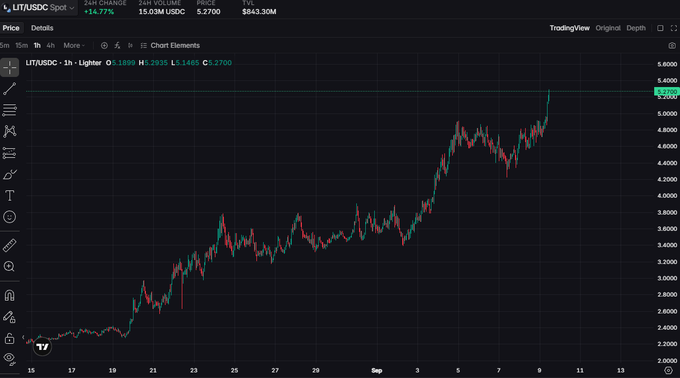This screenshot has height=378, width=680.
Task: Open the indicators fx icon
Action: click(x=117, y=46)
